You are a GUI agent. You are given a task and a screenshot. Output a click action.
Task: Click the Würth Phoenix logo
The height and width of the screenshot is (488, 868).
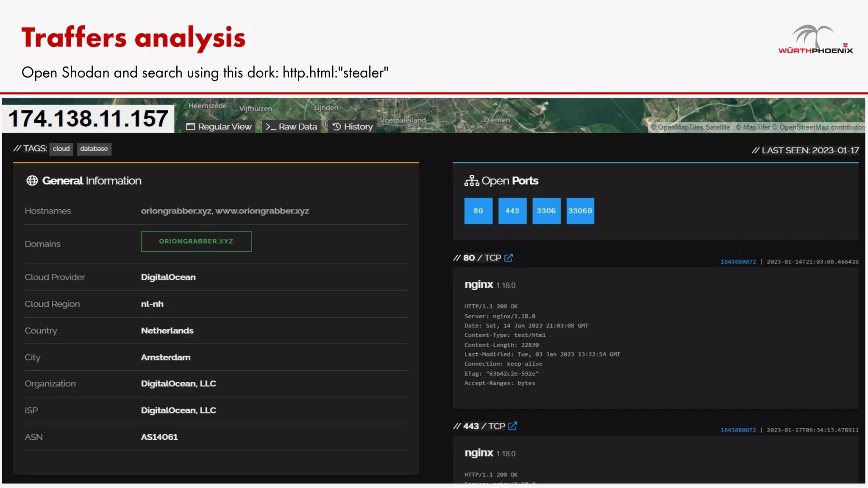[815, 39]
